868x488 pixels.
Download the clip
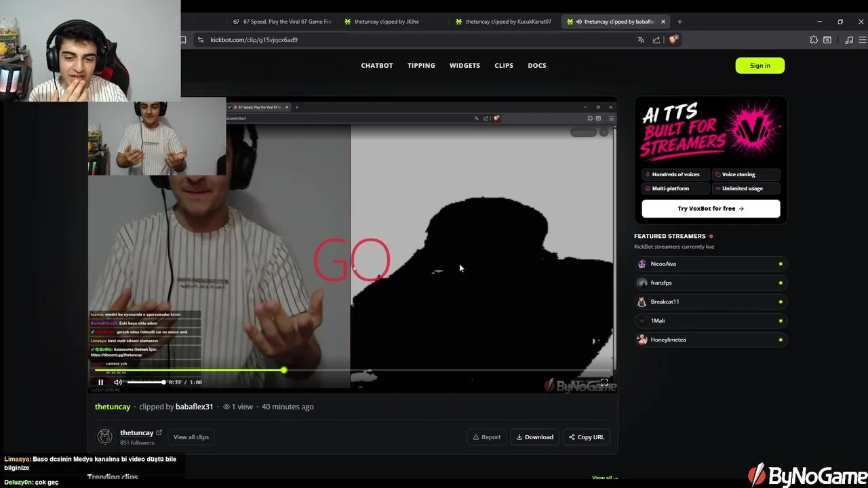[535, 437]
